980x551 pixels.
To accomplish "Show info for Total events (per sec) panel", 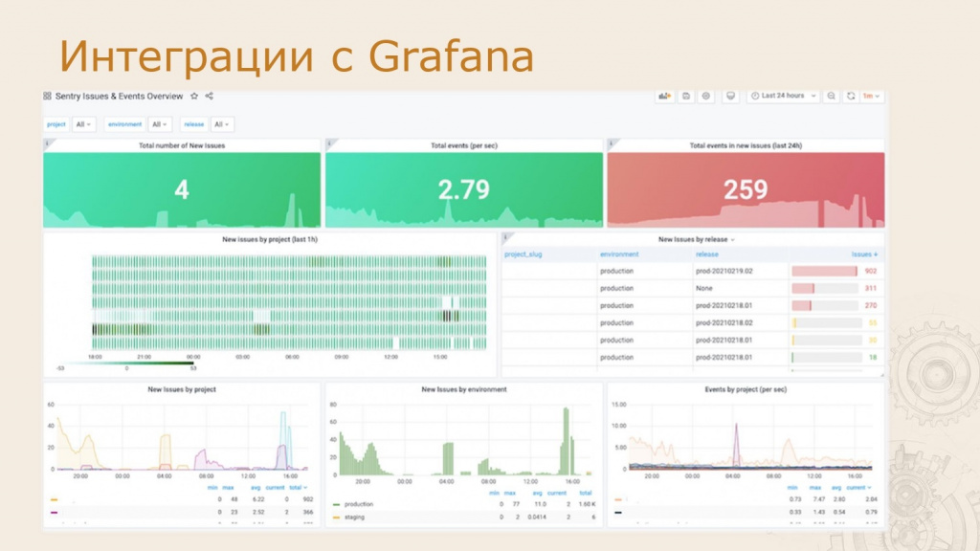I will click(329, 144).
